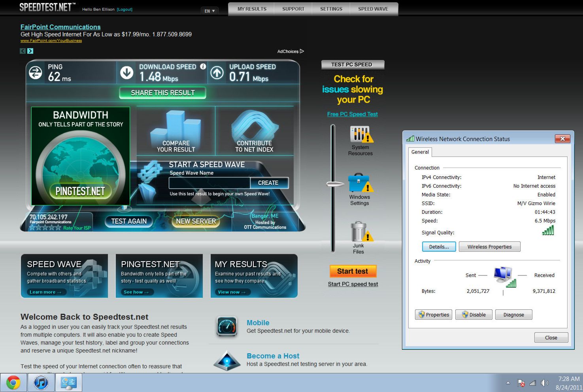
Task: Click Details button in connection status
Action: pos(439,247)
